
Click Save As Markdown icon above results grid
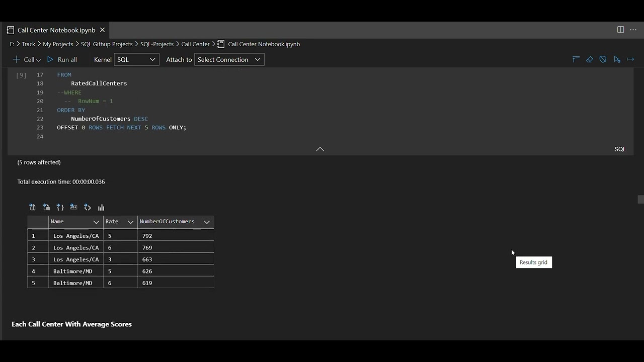pos(73,207)
